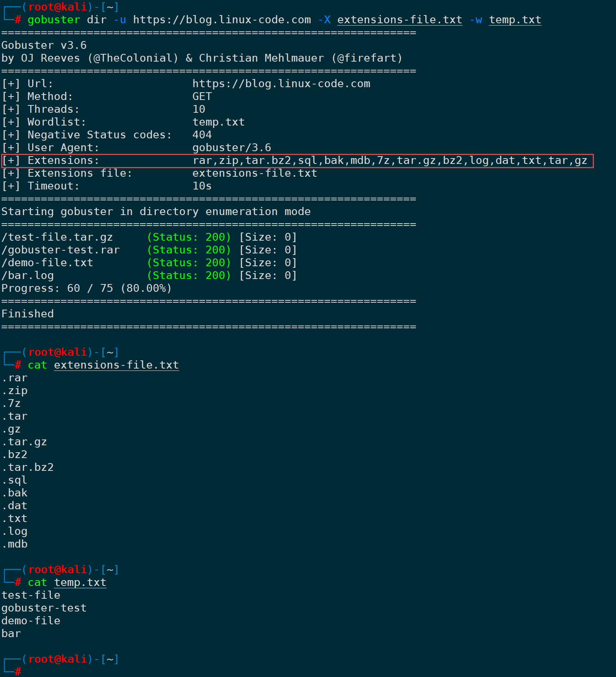This screenshot has height=677, width=616.
Task: Click the result /demo-file.txt
Action: coord(47,263)
